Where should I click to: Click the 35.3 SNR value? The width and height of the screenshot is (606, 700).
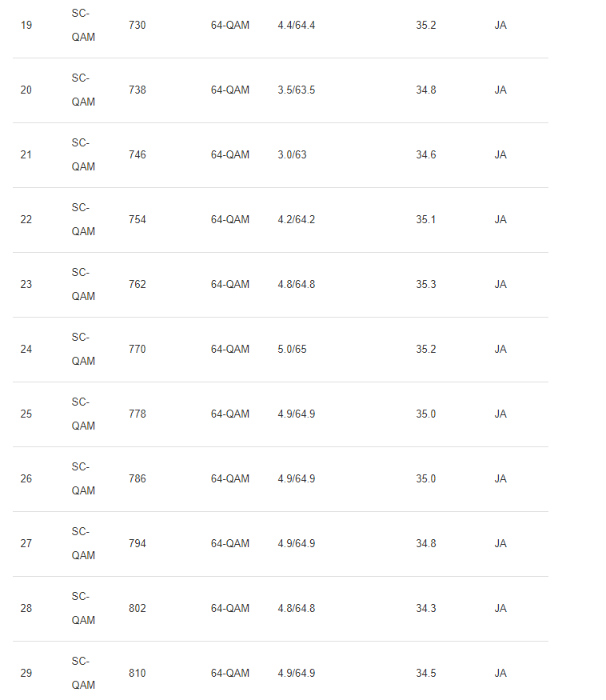click(426, 285)
